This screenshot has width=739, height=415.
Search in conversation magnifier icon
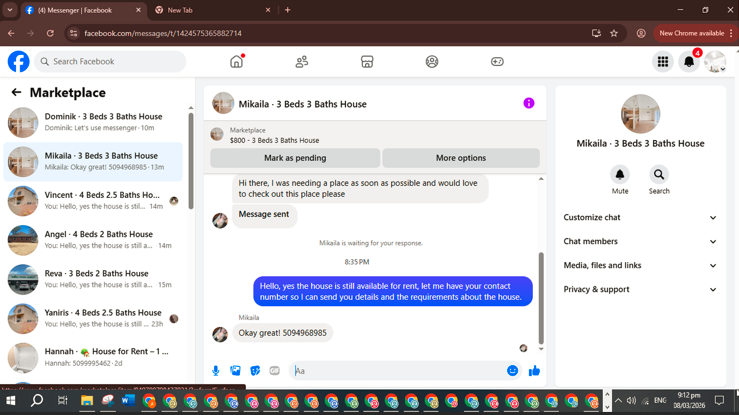coord(659,175)
